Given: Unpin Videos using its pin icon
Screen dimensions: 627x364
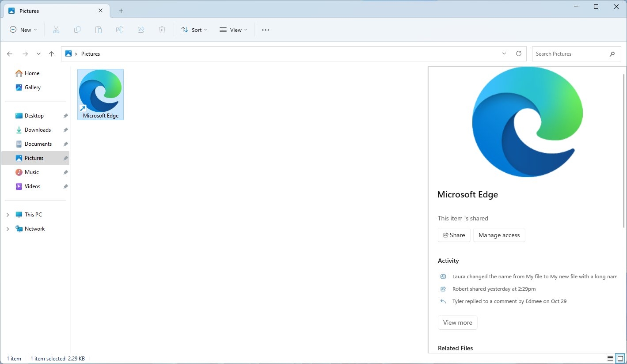Looking at the screenshot, I should point(65,186).
